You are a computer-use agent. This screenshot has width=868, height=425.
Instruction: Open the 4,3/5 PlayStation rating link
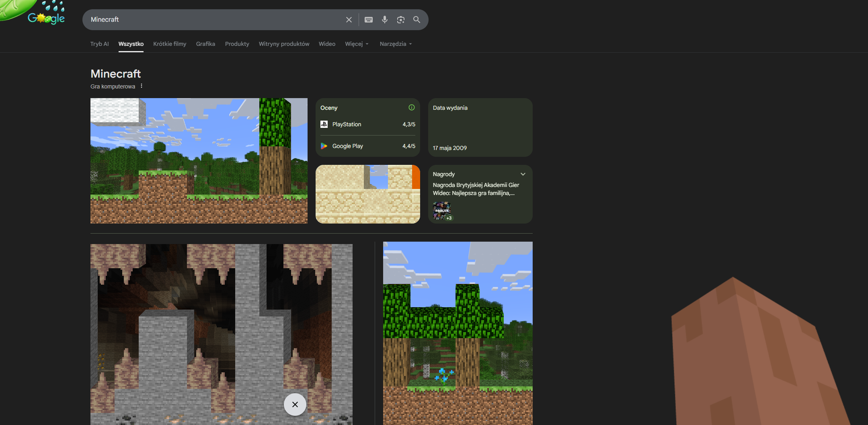pos(408,124)
